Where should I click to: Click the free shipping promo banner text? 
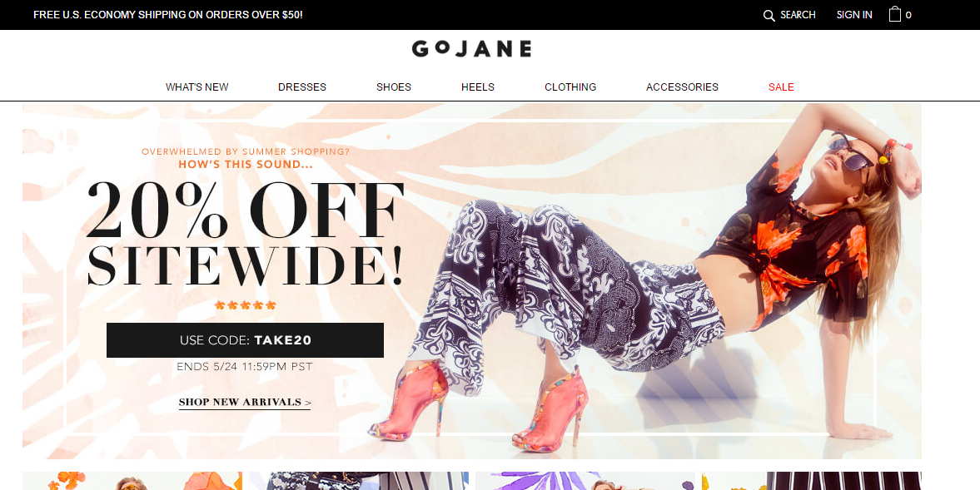point(167,15)
